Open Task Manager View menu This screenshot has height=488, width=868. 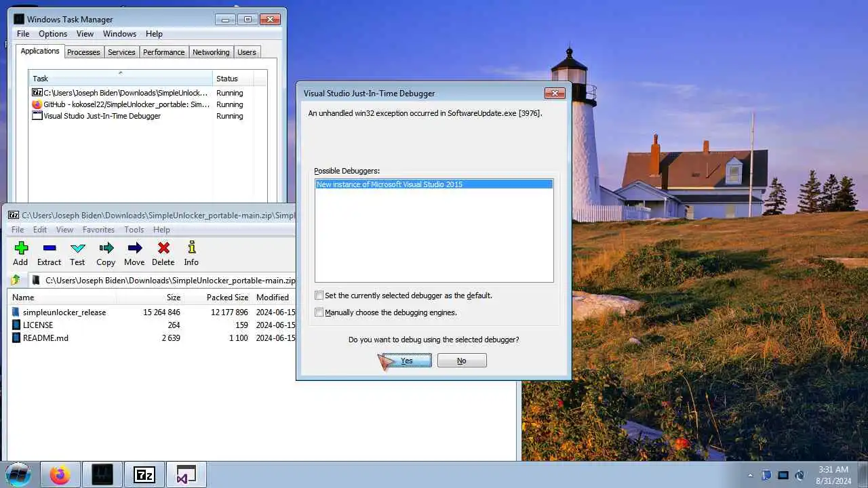point(85,34)
